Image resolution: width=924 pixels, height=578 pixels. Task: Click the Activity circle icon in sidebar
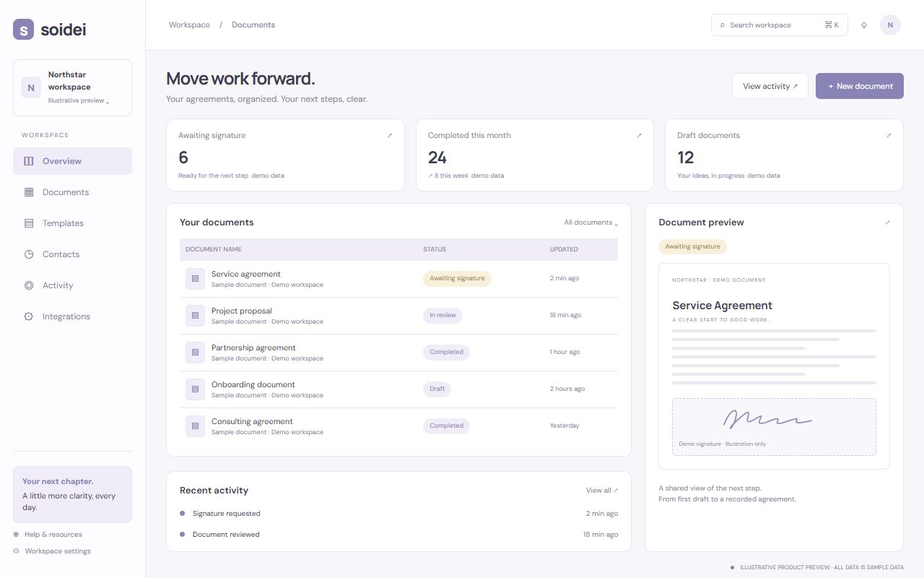pos(29,285)
